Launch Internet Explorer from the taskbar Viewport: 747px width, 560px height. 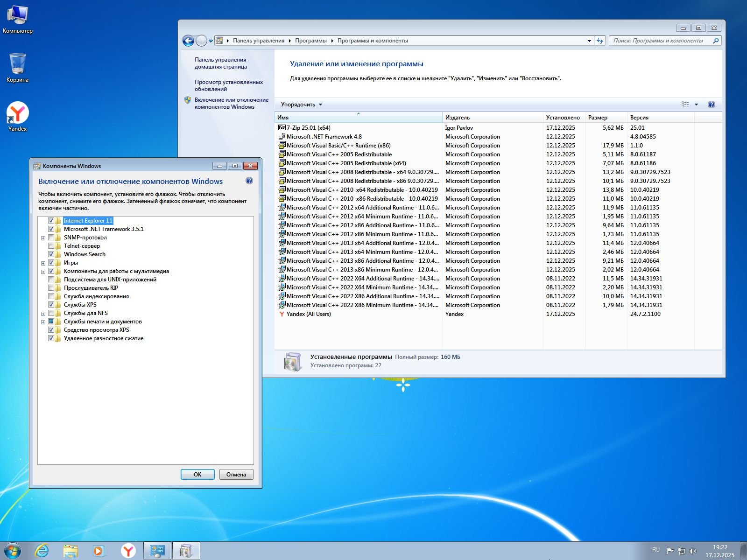coord(42,551)
